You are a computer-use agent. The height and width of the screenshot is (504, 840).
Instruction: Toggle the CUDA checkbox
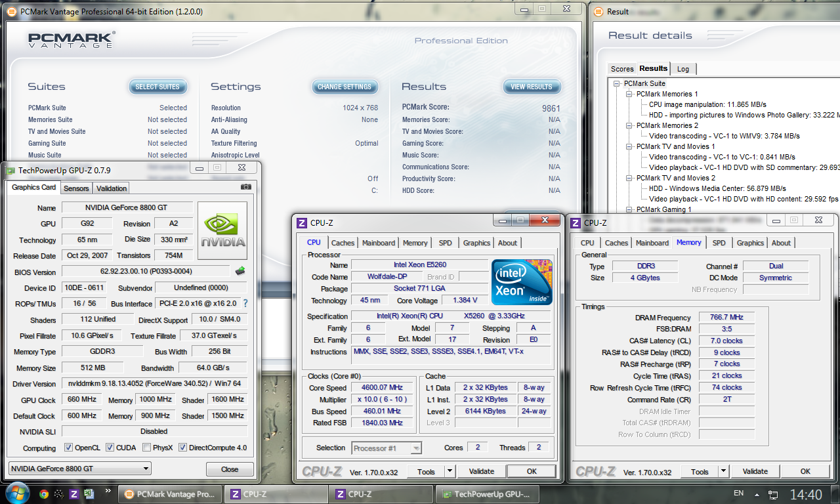click(110, 448)
